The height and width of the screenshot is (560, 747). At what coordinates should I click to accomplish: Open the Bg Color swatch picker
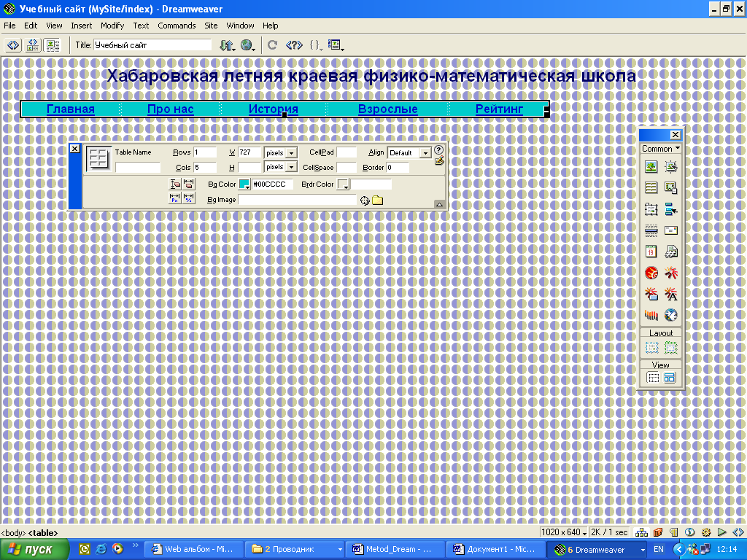[244, 184]
